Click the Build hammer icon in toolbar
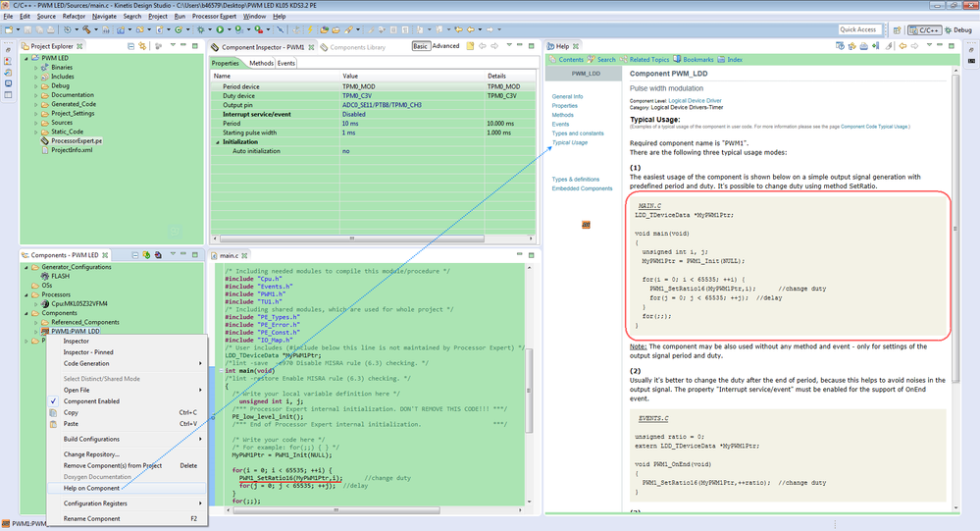980x531 pixels. (x=86, y=29)
